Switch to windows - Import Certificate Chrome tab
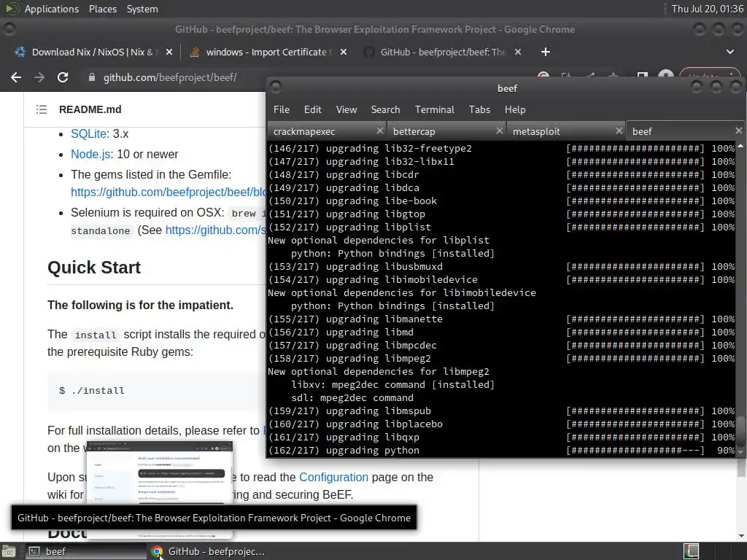Screen dimensions: 747x560 (x=268, y=52)
